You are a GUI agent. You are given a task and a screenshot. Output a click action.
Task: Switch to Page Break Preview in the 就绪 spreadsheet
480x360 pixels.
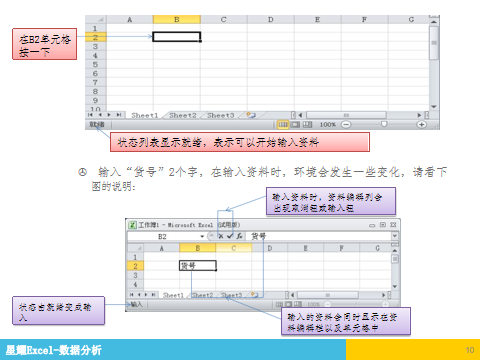[x=307, y=125]
